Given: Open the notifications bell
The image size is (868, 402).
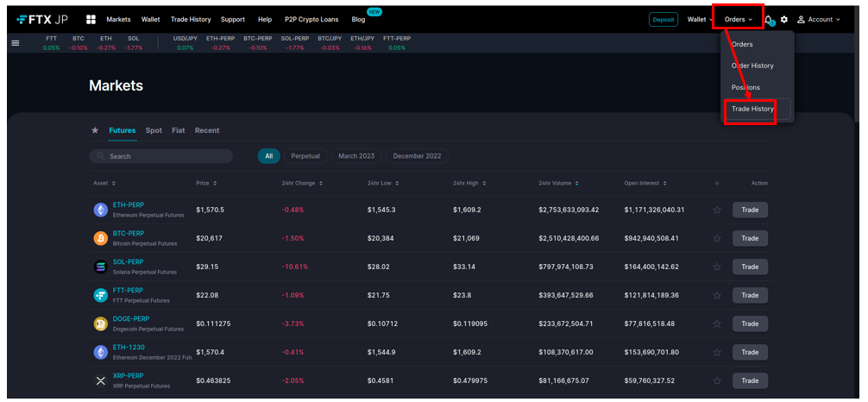Looking at the screenshot, I should tap(769, 19).
